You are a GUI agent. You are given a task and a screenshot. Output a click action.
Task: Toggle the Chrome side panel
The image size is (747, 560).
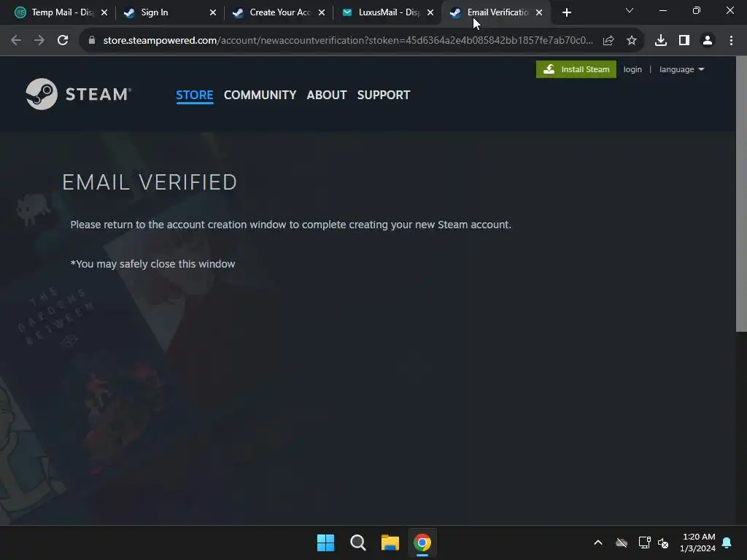(684, 41)
